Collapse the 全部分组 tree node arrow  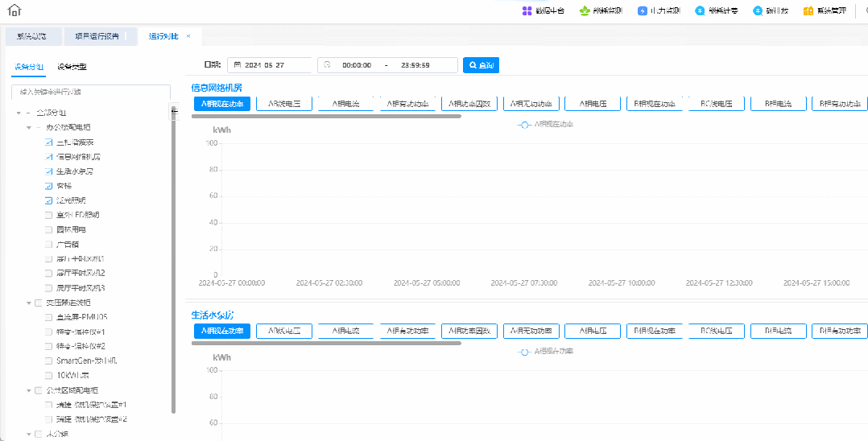(19, 113)
